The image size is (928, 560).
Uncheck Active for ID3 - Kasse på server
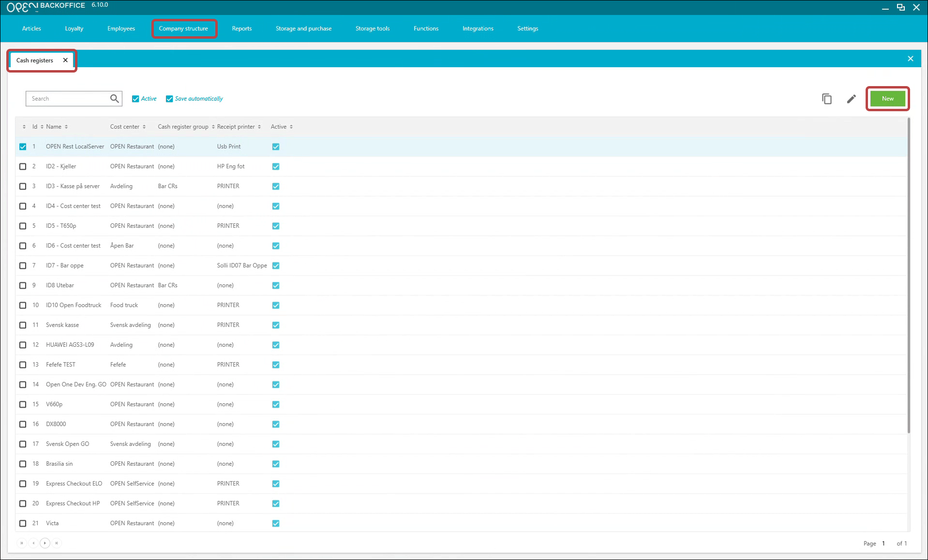point(276,186)
